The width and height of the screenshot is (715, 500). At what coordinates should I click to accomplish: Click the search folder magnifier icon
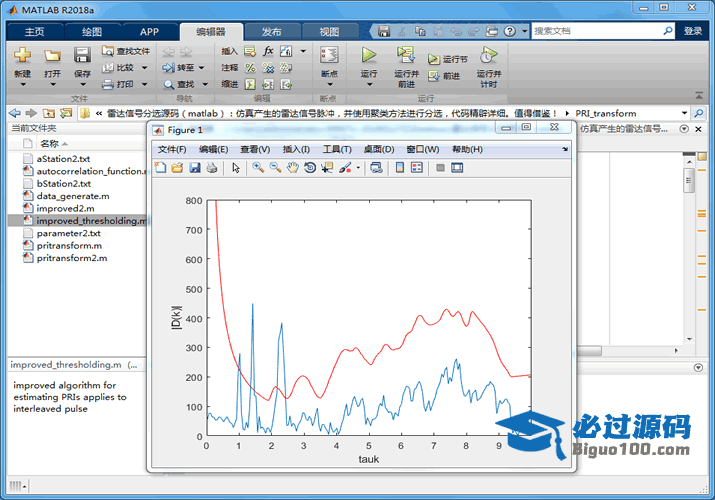pos(699,113)
